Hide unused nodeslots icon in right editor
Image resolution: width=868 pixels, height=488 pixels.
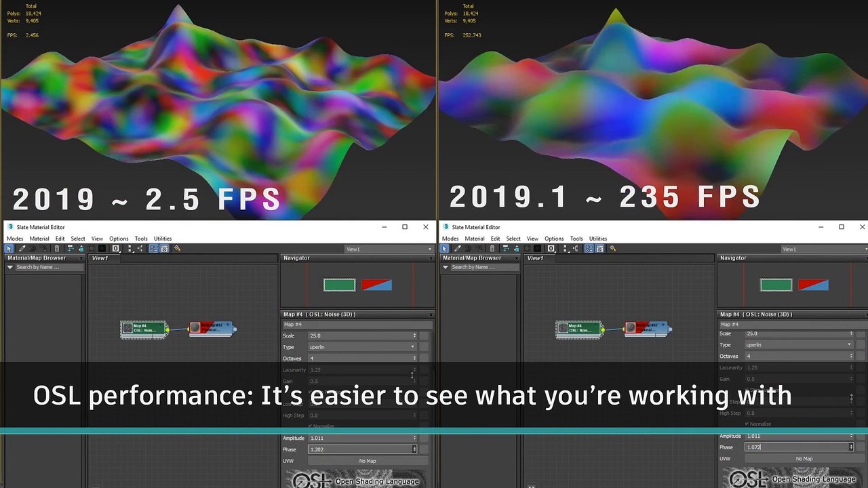517,249
